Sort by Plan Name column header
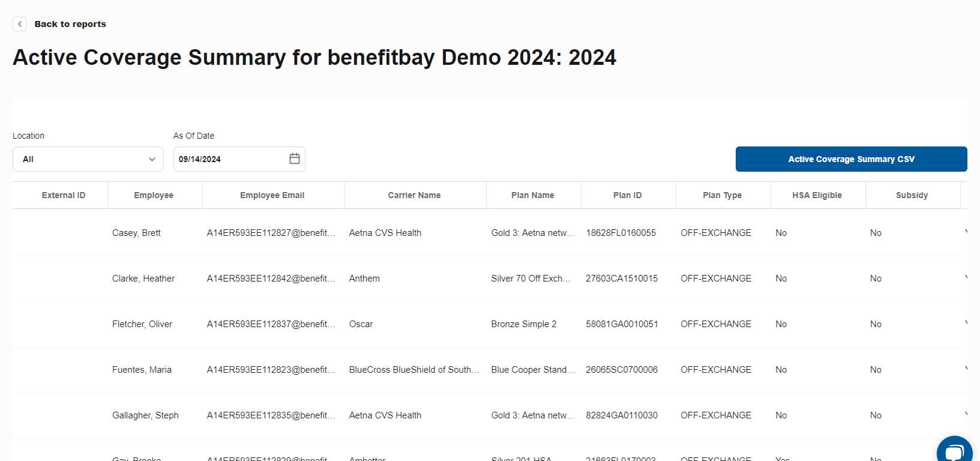Viewport: 980px width, 461px height. (533, 195)
